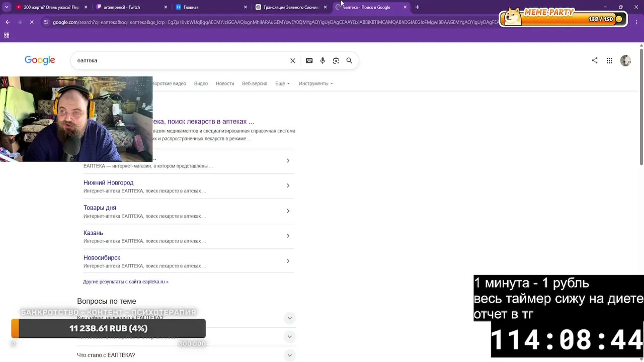Click the page's vertical scrollbar thumb

tap(641, 107)
